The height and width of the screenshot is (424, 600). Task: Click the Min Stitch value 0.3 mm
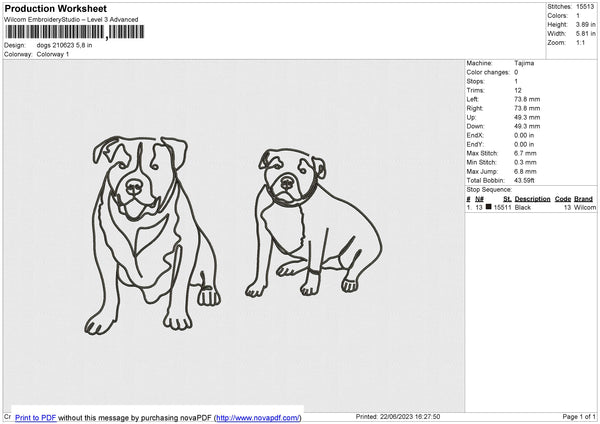[525, 162]
